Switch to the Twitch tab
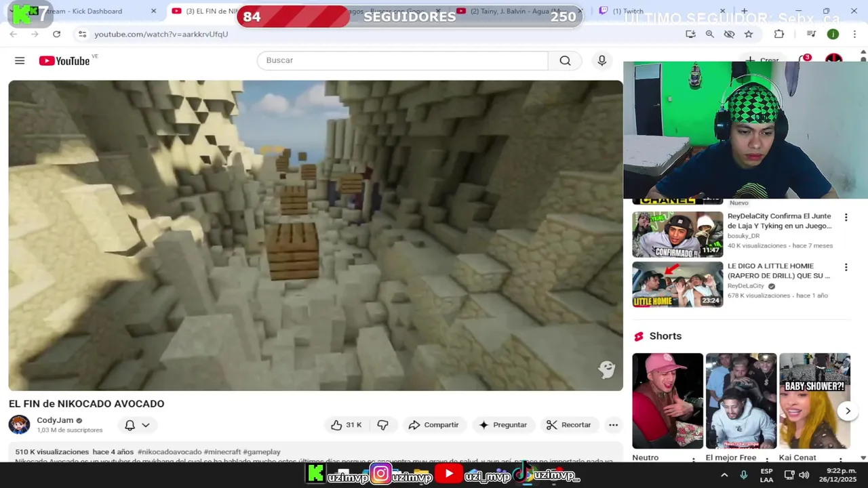Image resolution: width=868 pixels, height=488 pixels. [628, 11]
